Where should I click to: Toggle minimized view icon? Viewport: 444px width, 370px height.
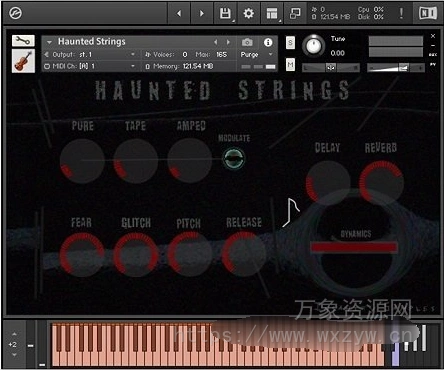click(295, 13)
